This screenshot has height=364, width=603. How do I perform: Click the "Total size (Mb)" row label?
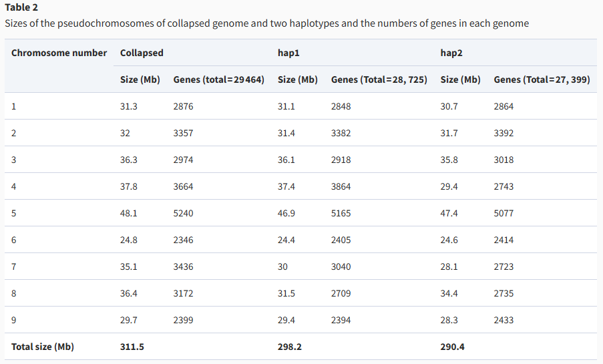43,347
